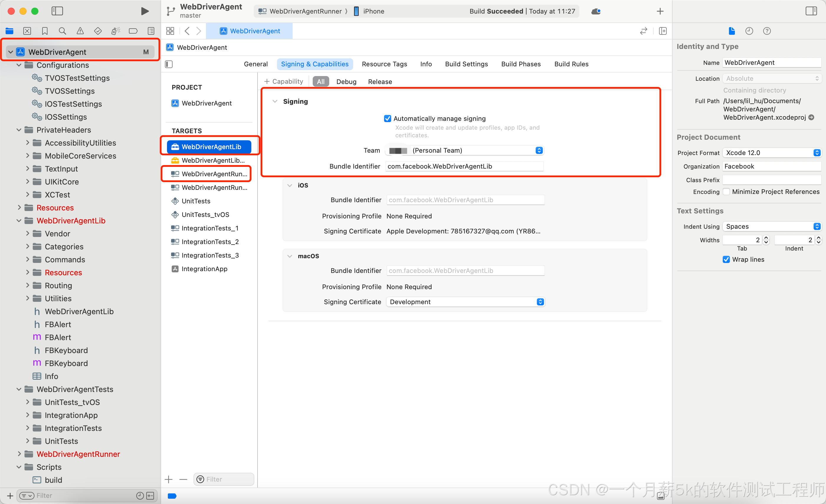Select the UnitTests_tvOS target
The height and width of the screenshot is (504, 826).
(x=205, y=215)
